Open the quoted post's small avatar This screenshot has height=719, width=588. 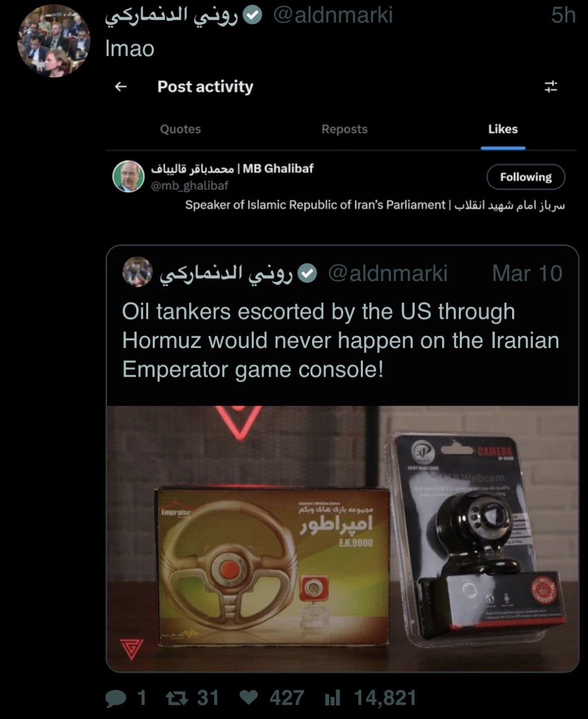(x=137, y=272)
